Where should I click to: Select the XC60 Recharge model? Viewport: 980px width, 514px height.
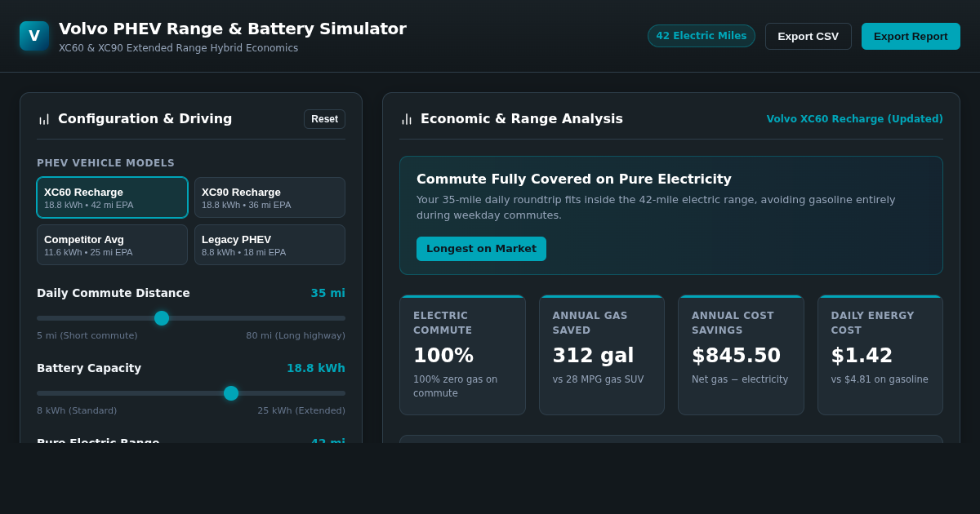pyautogui.click(x=112, y=197)
